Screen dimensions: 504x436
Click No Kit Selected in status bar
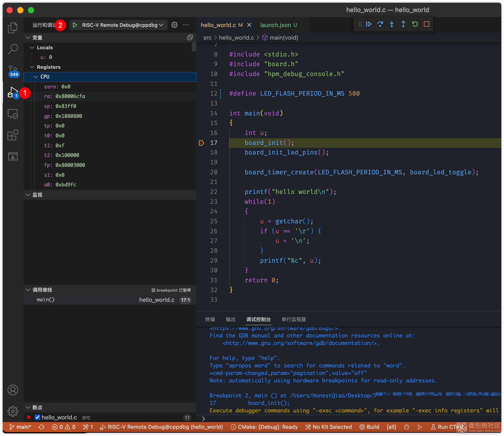[328, 427]
